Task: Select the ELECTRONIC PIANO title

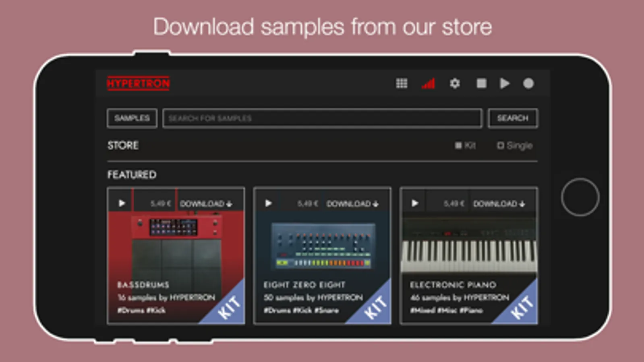Action: (x=453, y=285)
